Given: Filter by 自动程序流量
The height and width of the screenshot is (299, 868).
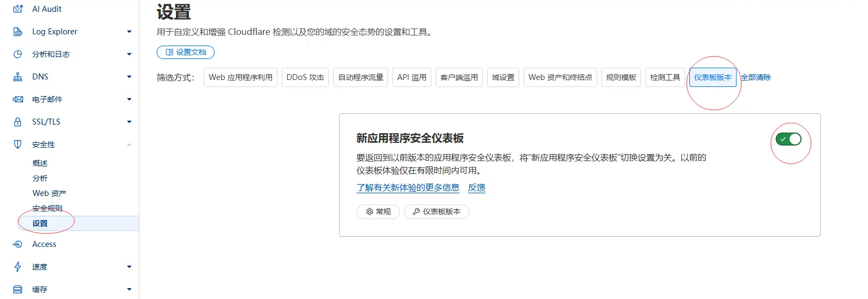Looking at the screenshot, I should (361, 77).
